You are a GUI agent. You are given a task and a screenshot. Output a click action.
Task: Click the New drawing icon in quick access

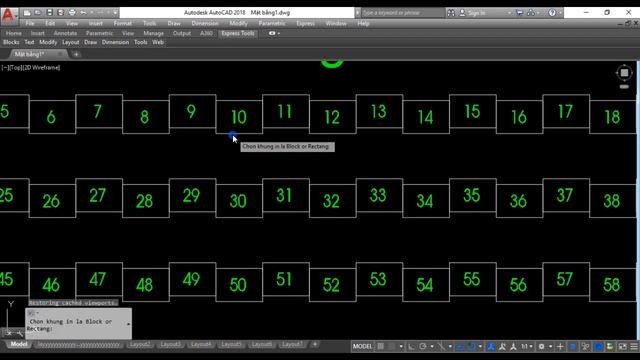click(27, 13)
